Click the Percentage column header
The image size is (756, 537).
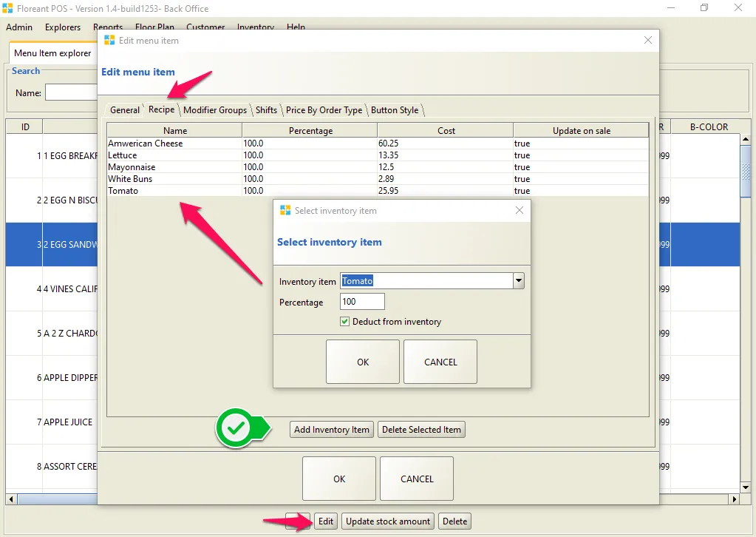(310, 130)
